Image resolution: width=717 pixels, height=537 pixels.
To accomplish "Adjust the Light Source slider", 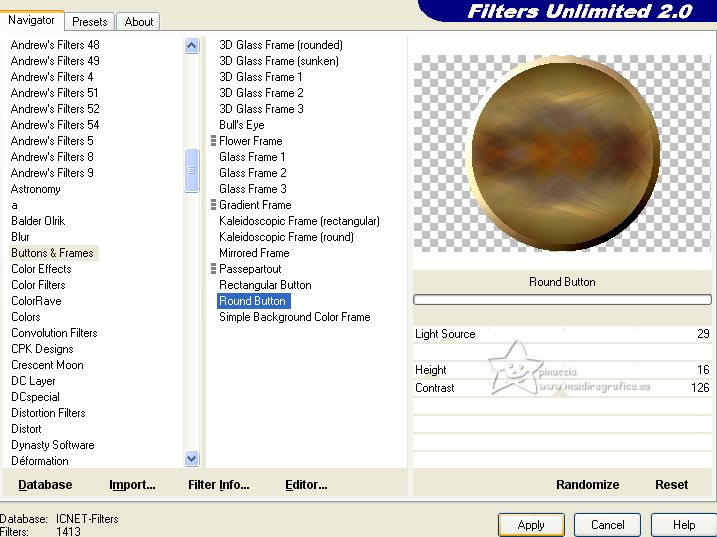I will [562, 334].
